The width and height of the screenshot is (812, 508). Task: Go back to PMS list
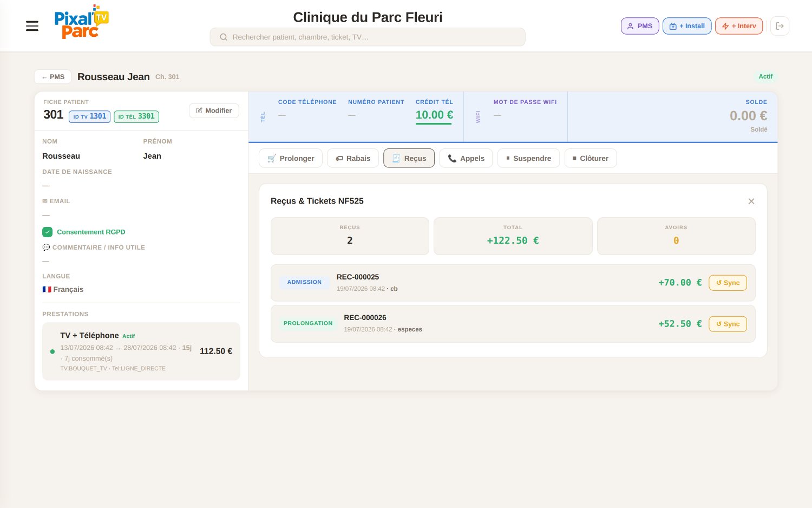[x=53, y=77]
